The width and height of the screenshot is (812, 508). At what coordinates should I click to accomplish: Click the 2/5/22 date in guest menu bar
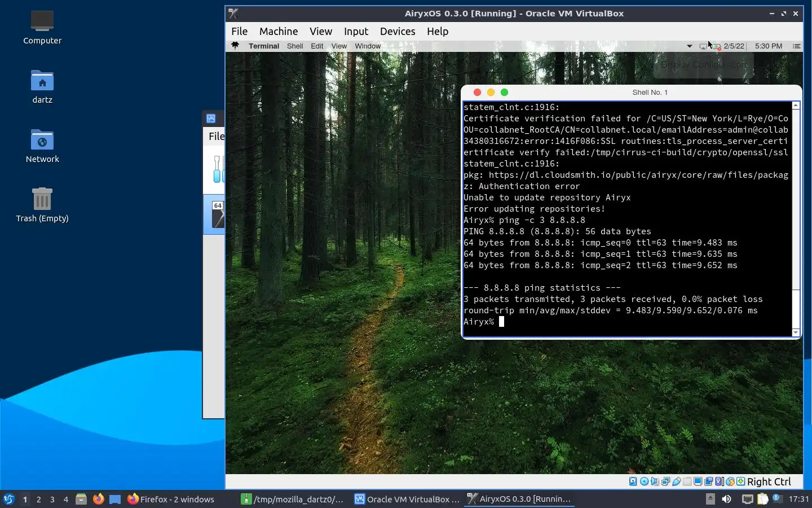(734, 46)
